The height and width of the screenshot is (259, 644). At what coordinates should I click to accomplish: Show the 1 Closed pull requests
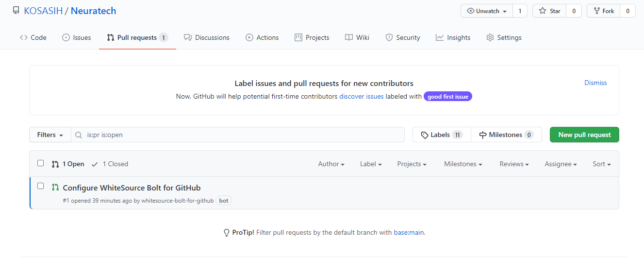110,164
